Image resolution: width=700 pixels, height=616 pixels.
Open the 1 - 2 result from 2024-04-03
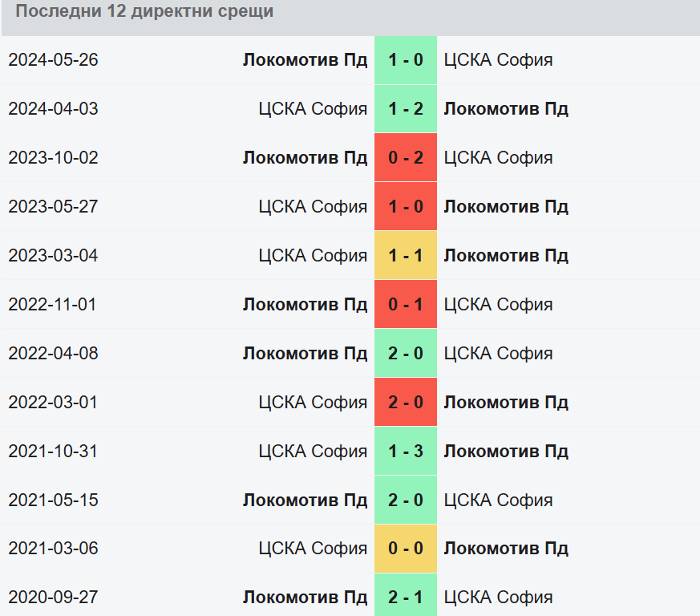point(406,109)
